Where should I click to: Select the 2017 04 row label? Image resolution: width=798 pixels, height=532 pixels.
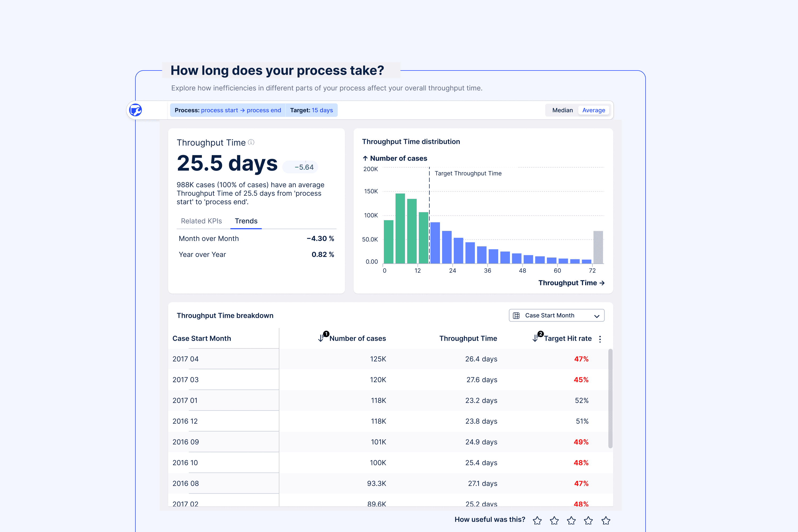tap(186, 359)
